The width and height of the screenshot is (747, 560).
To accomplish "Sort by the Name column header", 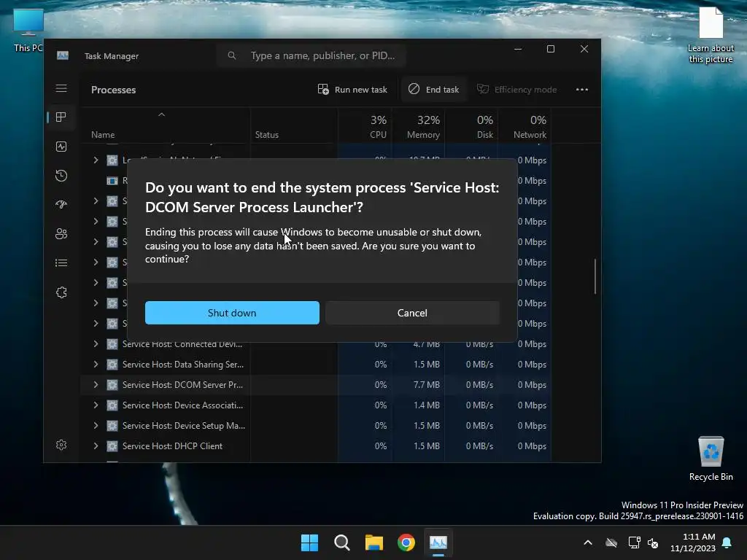I will (166, 125).
